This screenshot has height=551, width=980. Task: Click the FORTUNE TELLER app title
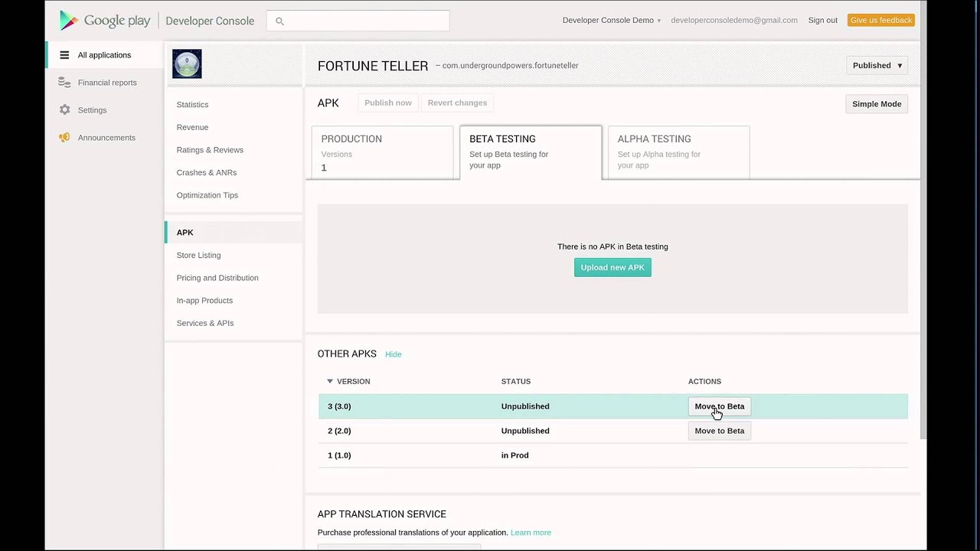pyautogui.click(x=373, y=66)
